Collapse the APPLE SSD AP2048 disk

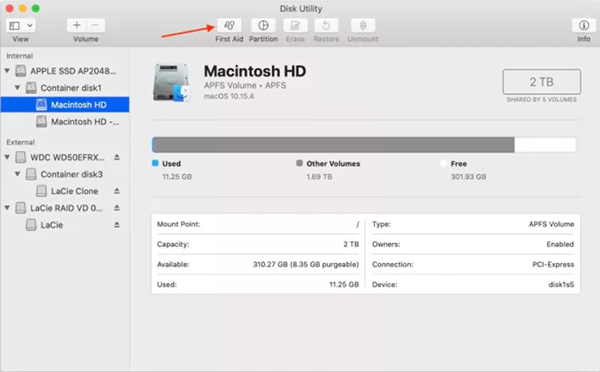tap(7, 71)
